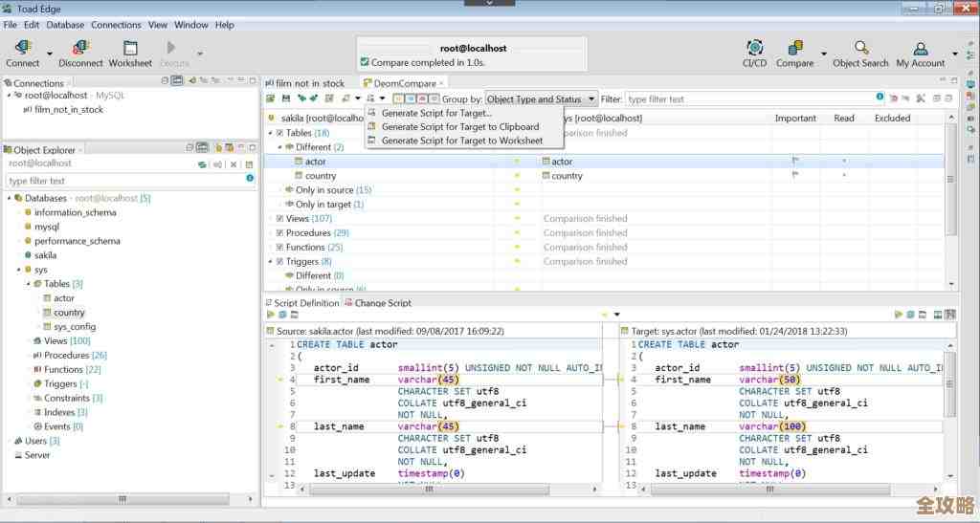
Task: Collapse the Databases tree node
Action: click(9, 198)
